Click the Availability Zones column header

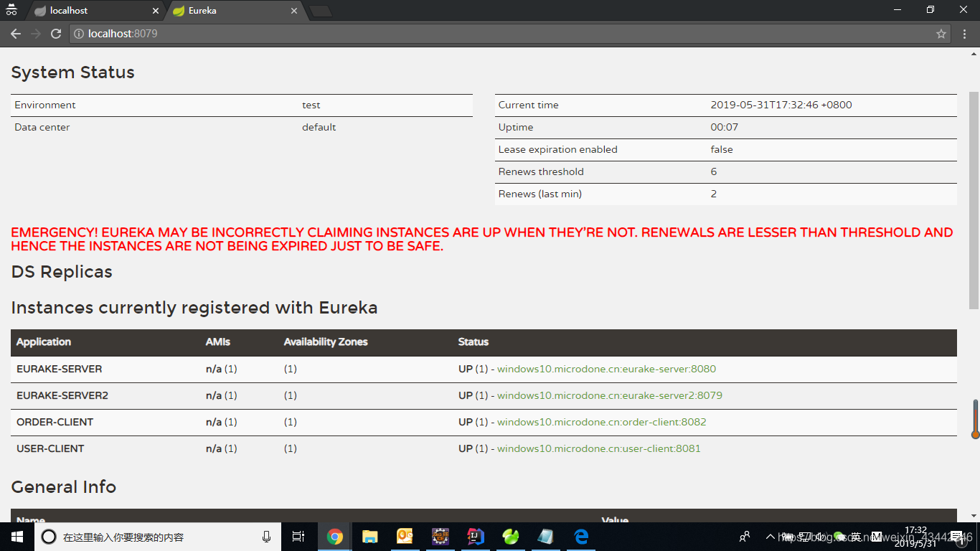coord(326,342)
